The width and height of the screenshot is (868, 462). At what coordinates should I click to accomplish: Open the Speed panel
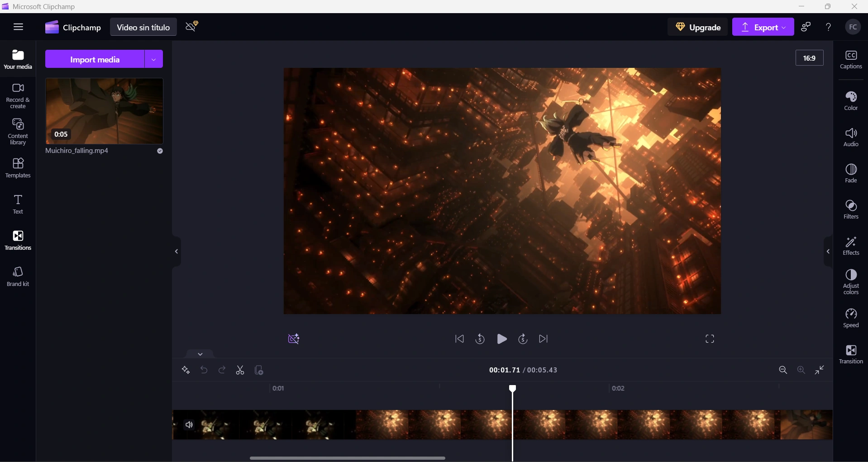[x=851, y=318]
